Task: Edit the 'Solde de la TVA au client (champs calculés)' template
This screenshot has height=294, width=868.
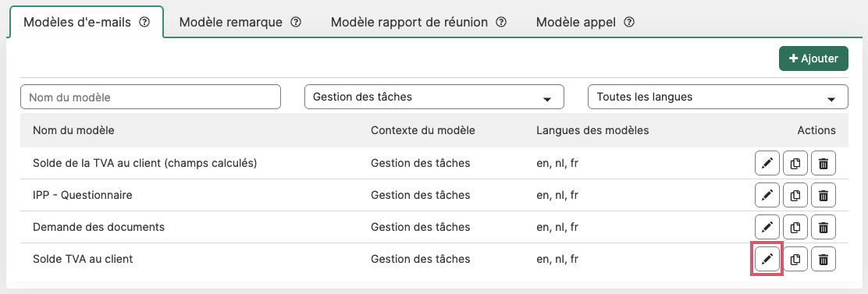Action: tap(767, 163)
